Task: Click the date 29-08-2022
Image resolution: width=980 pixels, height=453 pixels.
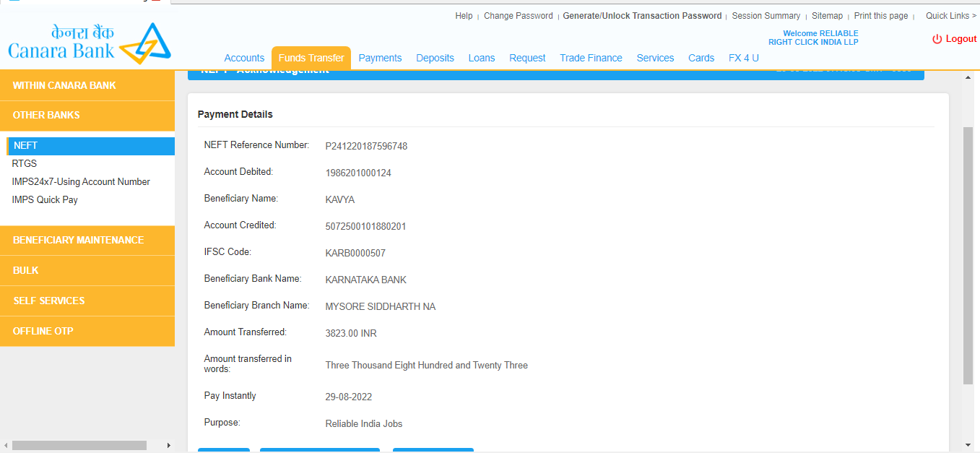Action: 349,397
